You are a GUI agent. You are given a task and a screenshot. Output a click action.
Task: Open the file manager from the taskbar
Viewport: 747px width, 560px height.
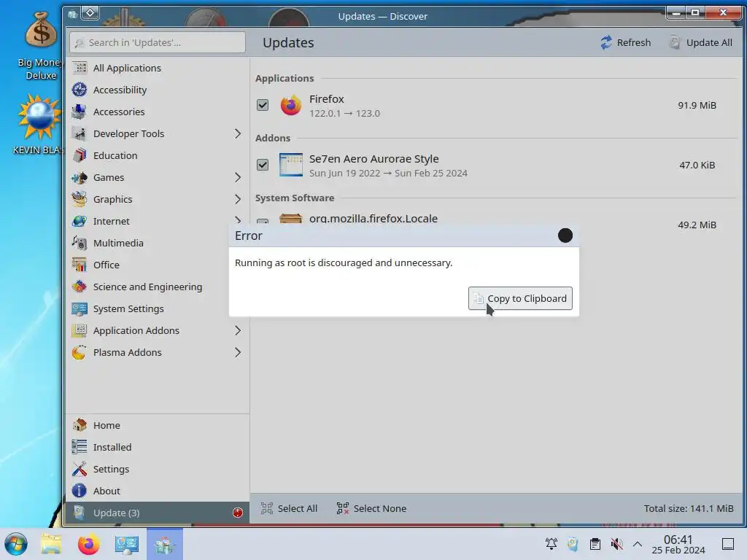(x=51, y=544)
